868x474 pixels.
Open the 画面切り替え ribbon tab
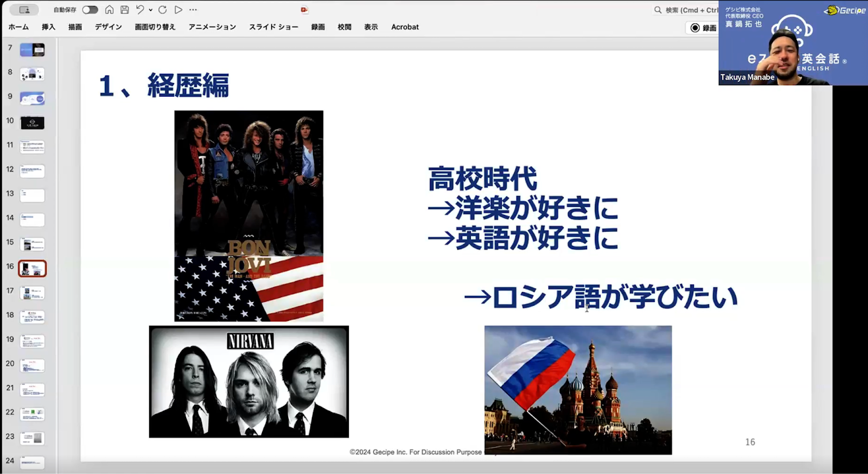[155, 27]
